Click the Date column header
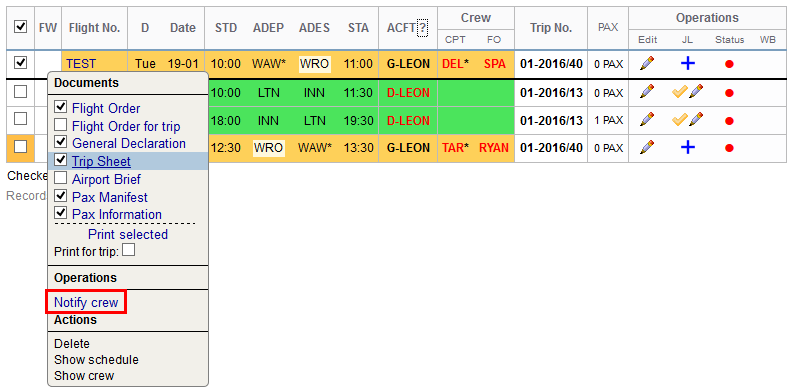The height and width of the screenshot is (392, 793). (183, 28)
